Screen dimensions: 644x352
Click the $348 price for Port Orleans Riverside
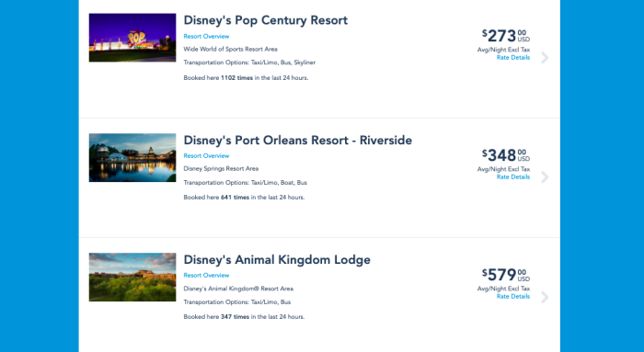[506, 155]
